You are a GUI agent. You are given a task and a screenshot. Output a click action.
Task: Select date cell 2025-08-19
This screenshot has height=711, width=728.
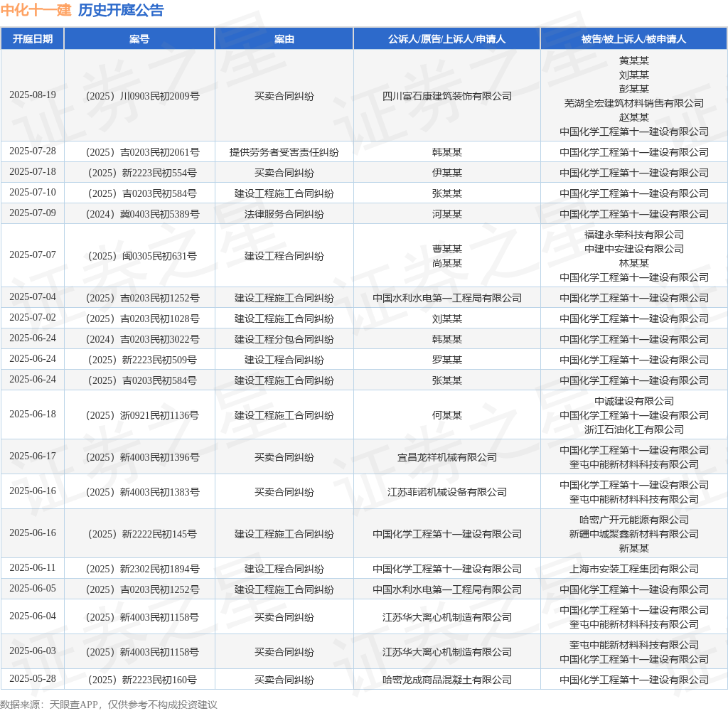coord(33,95)
